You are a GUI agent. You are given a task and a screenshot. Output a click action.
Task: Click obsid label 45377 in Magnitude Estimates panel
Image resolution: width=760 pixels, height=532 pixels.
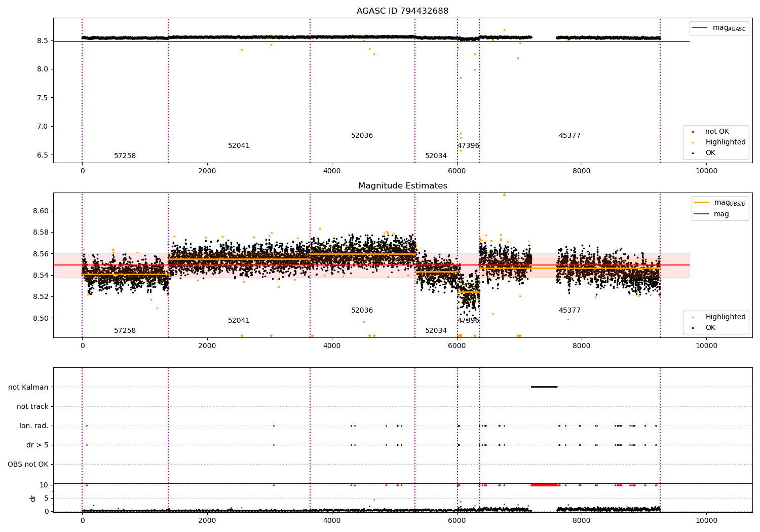click(569, 311)
